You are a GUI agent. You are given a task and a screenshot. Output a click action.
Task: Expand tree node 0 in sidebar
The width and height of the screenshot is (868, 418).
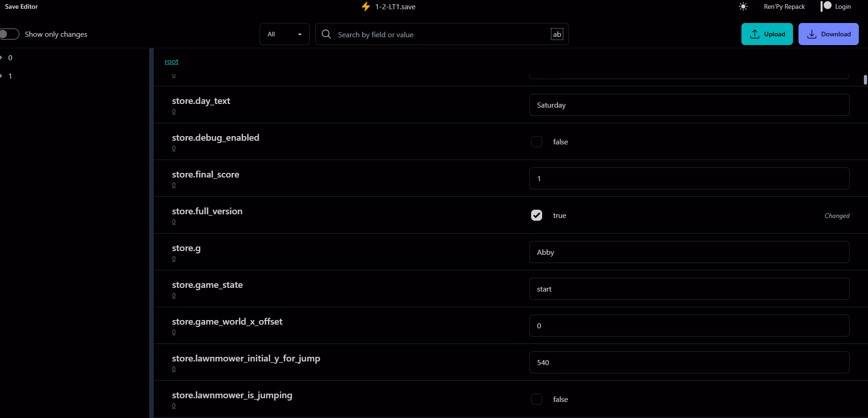2,57
